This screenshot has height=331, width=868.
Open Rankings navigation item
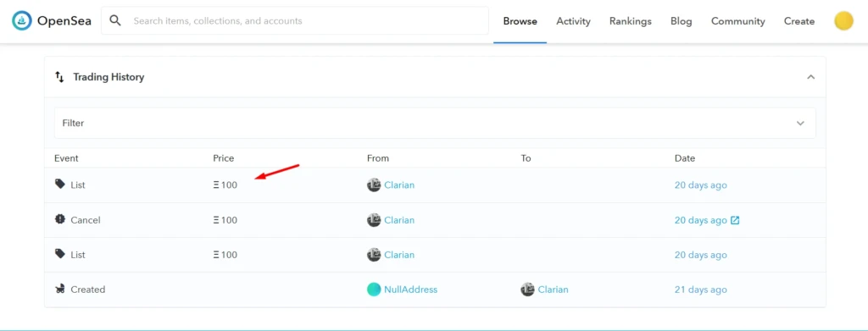[630, 21]
